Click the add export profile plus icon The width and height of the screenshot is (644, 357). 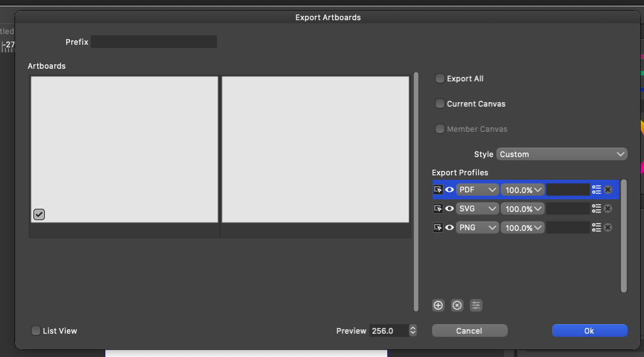click(x=438, y=305)
